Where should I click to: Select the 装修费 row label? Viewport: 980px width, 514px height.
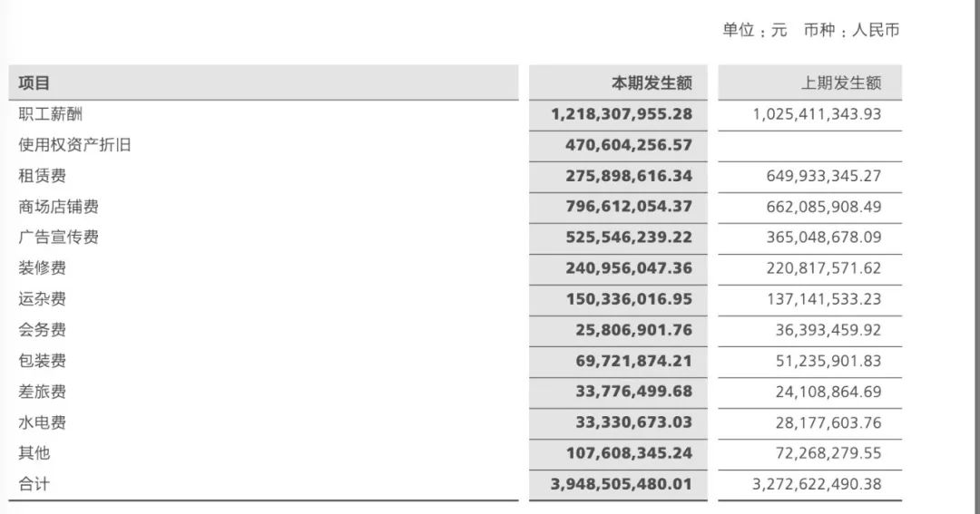point(43,268)
